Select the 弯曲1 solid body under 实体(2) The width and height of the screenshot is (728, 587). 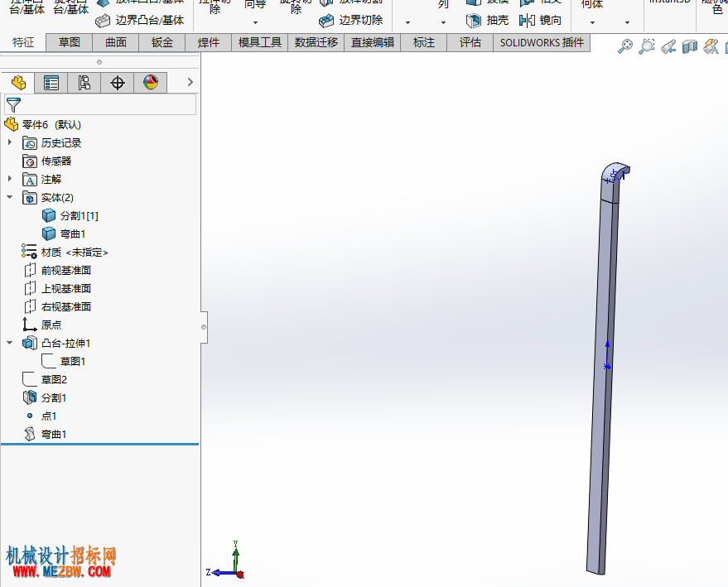click(x=64, y=233)
